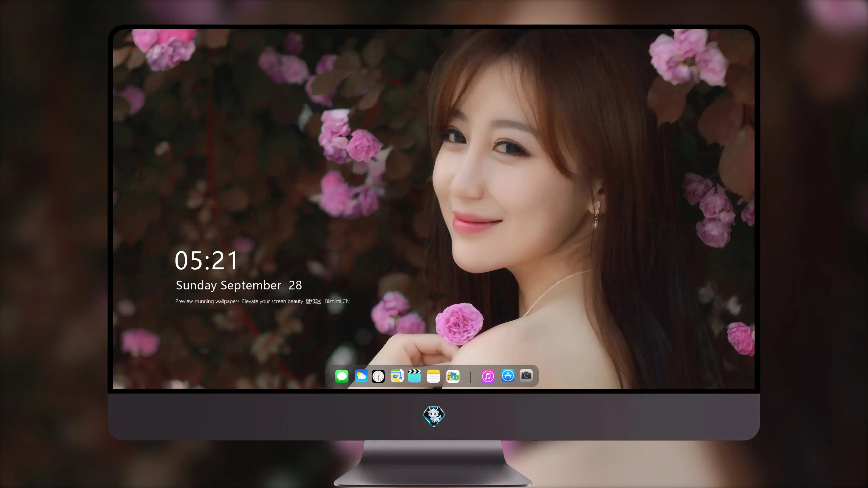Viewport: 868px width, 488px height.
Task: Click the 'Preview stunning wallpapers' caption text
Action: tap(262, 301)
